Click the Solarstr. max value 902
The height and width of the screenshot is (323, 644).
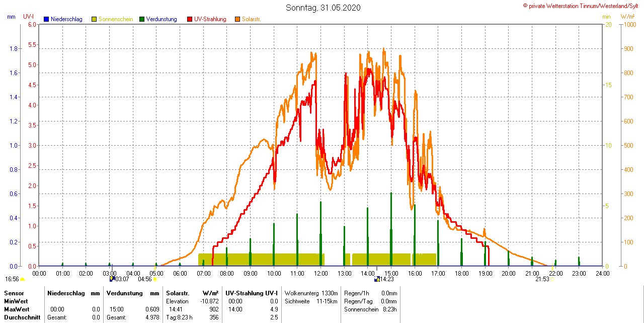coord(214,309)
